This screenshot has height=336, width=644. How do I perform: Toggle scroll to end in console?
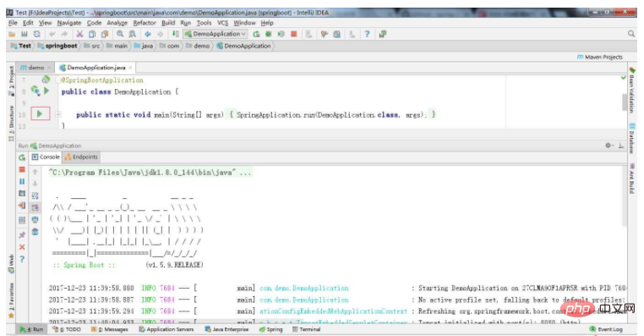tap(35, 207)
